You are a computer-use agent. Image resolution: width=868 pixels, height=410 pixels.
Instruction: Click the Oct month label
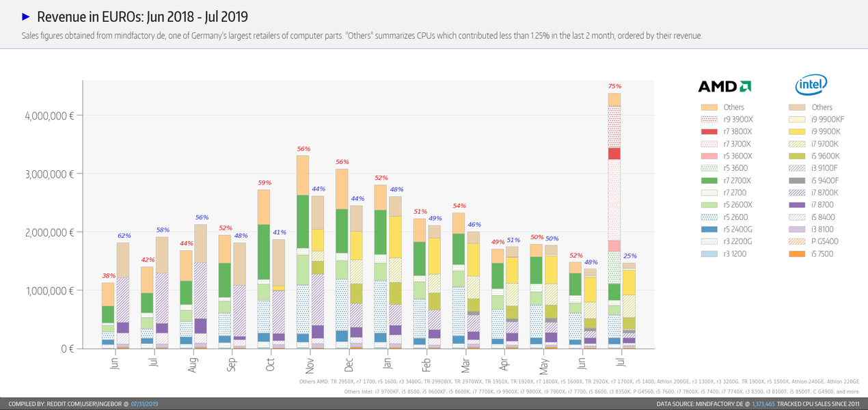(271, 364)
